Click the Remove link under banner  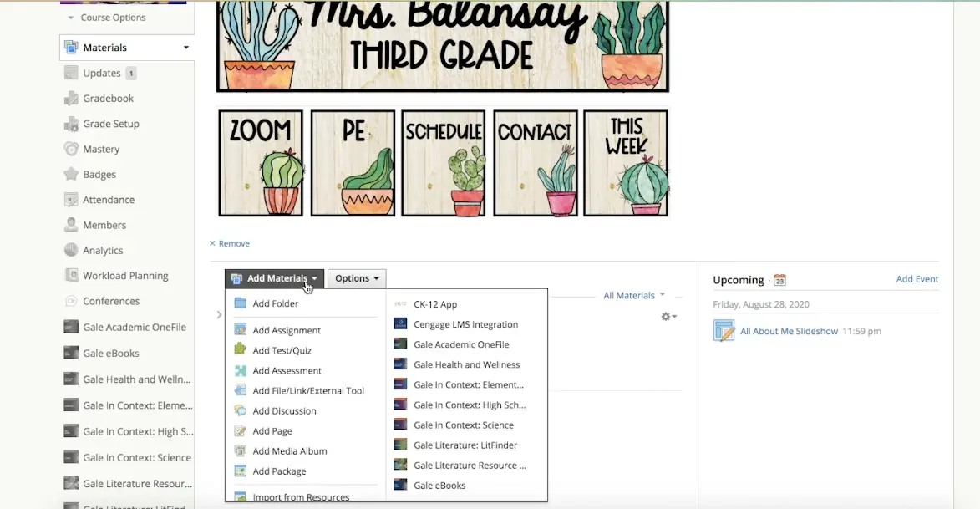click(230, 243)
